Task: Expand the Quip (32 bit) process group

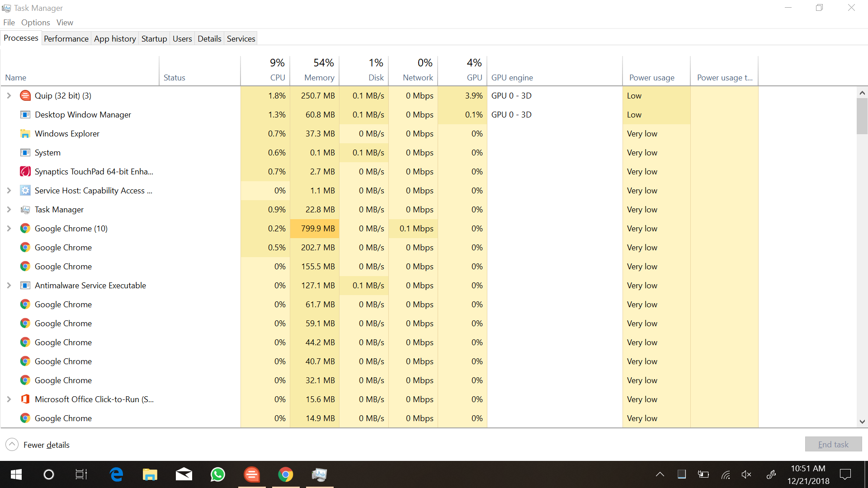Action: coord(9,96)
